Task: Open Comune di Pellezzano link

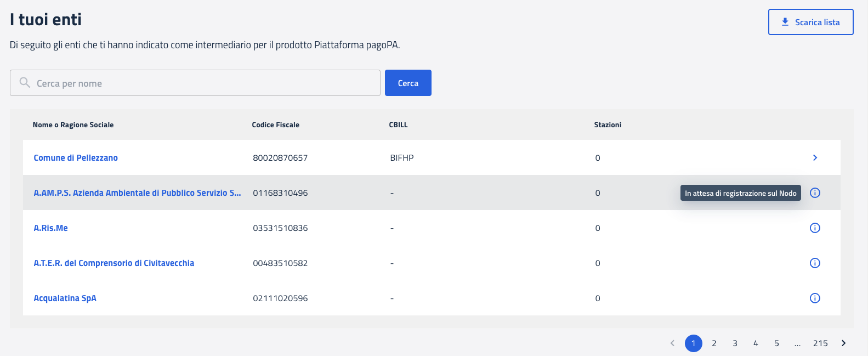Action: point(76,157)
